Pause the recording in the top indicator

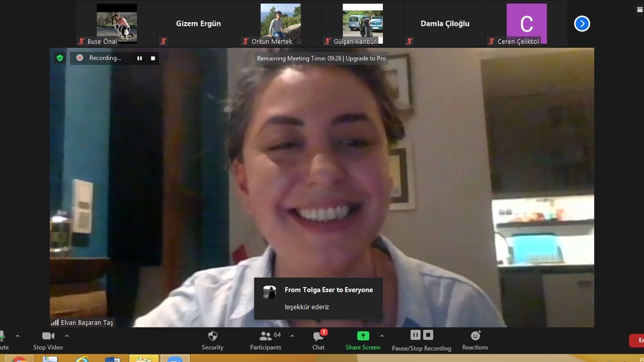(x=140, y=58)
